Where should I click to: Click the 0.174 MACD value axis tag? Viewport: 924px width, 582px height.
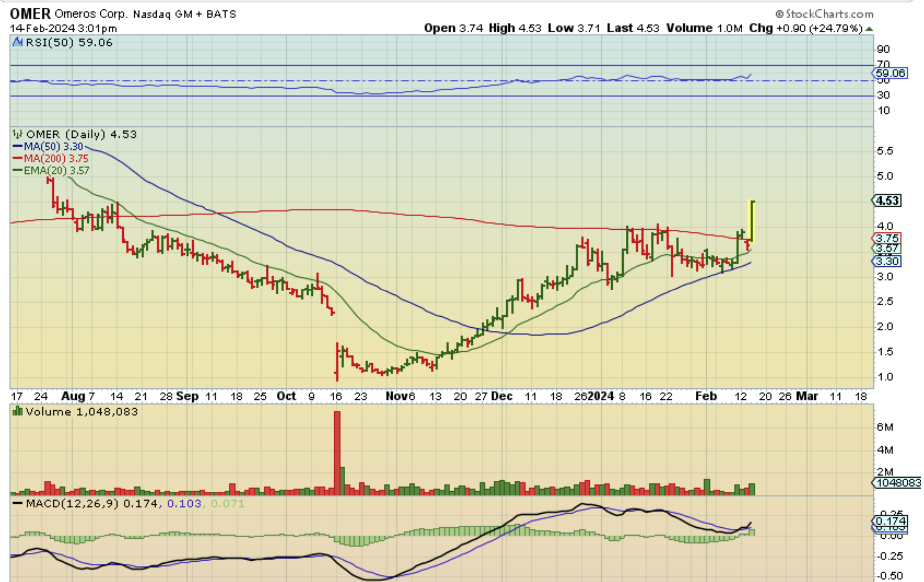(890, 520)
